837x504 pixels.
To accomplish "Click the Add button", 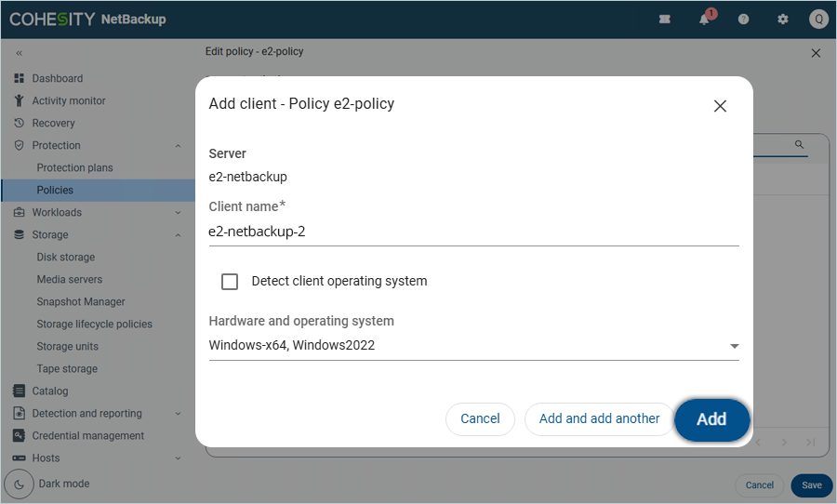I will 711,419.
